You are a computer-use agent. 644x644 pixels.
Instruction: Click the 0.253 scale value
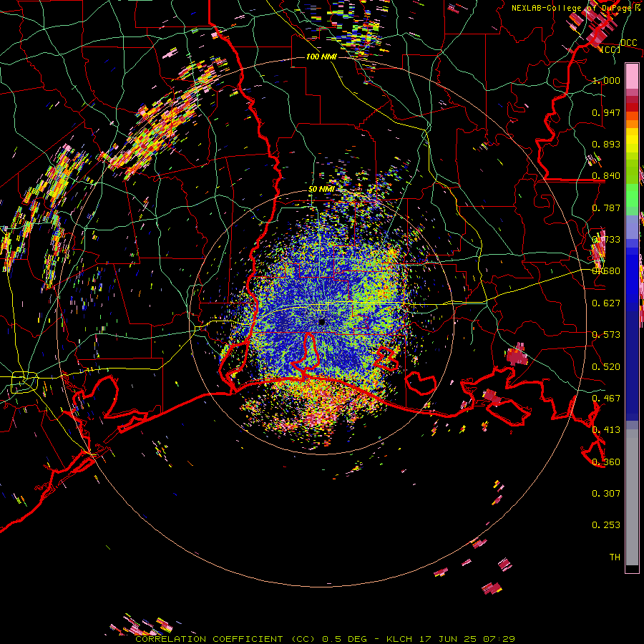[606, 525]
